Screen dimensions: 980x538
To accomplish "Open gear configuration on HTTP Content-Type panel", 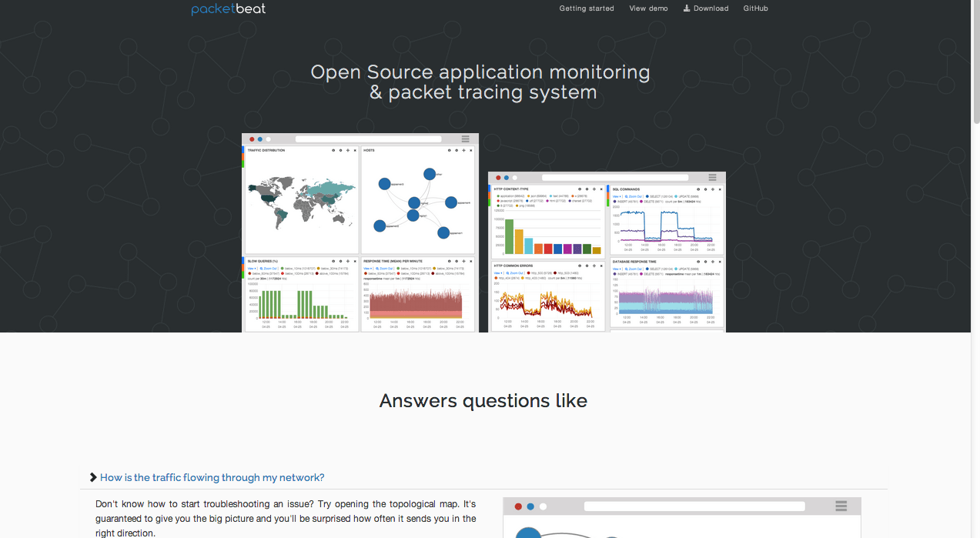I will pyautogui.click(x=587, y=189).
